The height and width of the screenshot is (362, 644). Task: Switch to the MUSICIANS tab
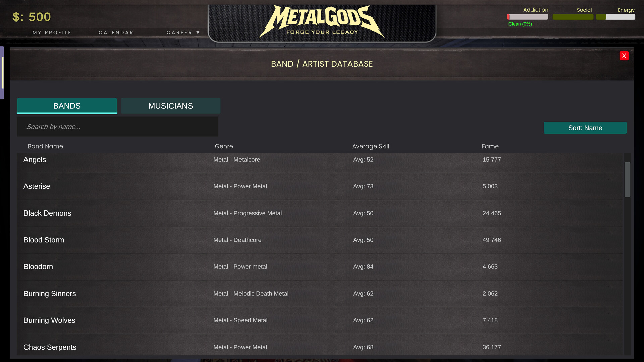pos(170,106)
